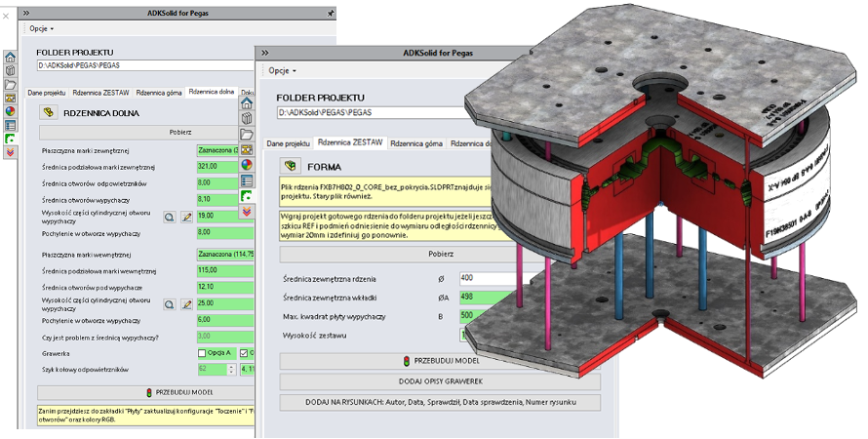
Task: Click the pin icon on the left panel title bar
Action: 331,13
